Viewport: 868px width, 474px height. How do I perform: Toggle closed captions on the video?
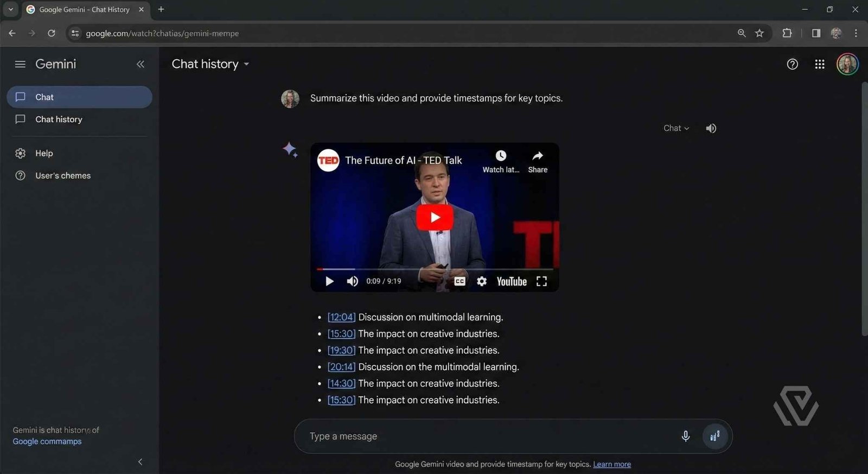[459, 281]
